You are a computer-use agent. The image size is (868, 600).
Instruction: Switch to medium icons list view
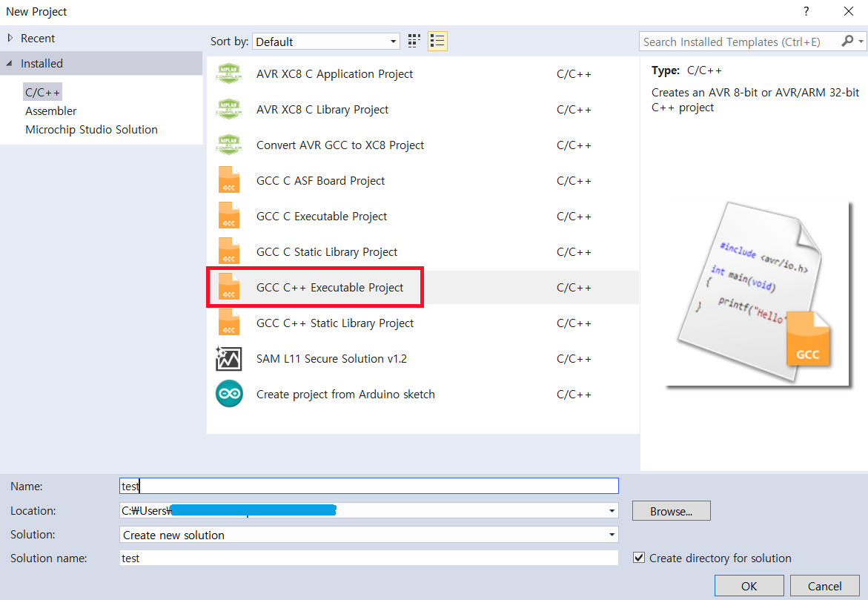[437, 41]
